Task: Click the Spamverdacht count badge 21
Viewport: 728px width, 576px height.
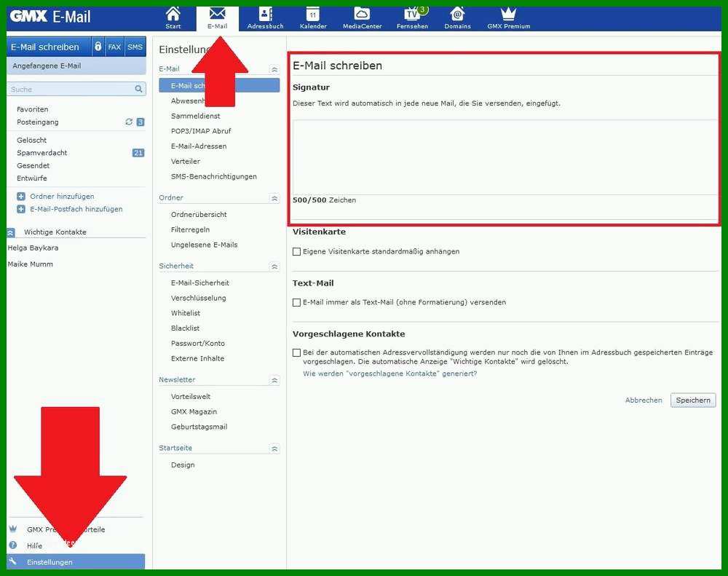Action: click(138, 152)
